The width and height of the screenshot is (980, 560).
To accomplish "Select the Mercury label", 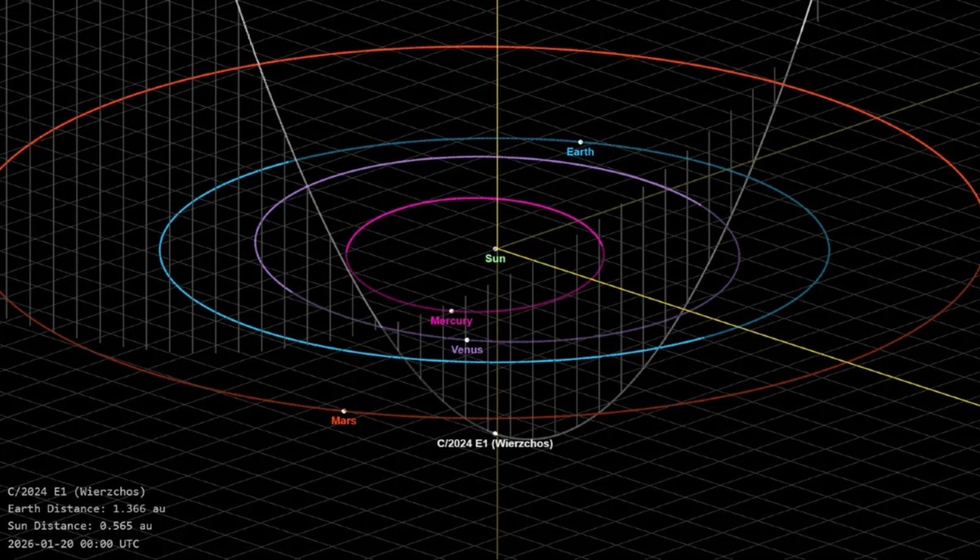I will tap(451, 321).
